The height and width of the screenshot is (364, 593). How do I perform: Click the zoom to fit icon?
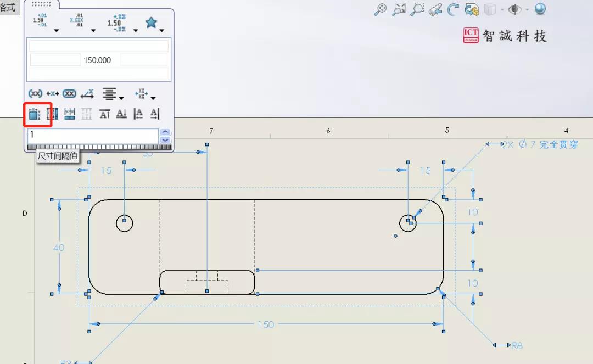[399, 9]
